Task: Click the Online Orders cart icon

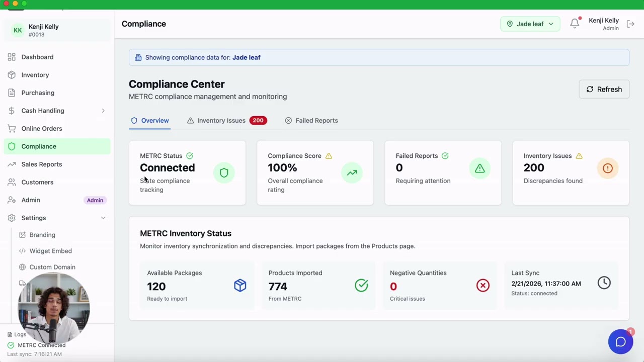Action: (x=12, y=128)
